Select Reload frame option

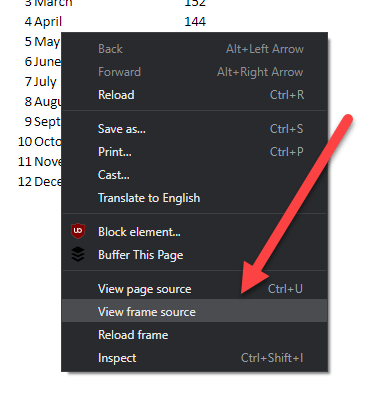194,335
